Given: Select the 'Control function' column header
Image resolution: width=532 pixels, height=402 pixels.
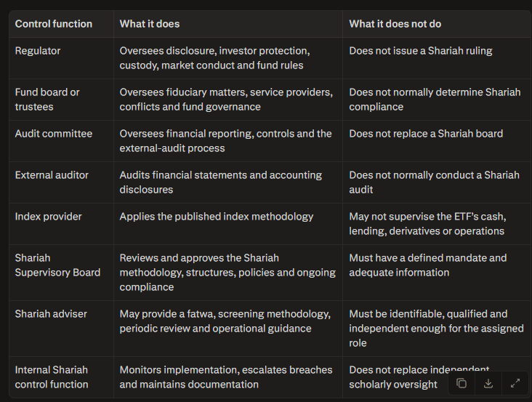Looking at the screenshot, I should coord(54,24).
